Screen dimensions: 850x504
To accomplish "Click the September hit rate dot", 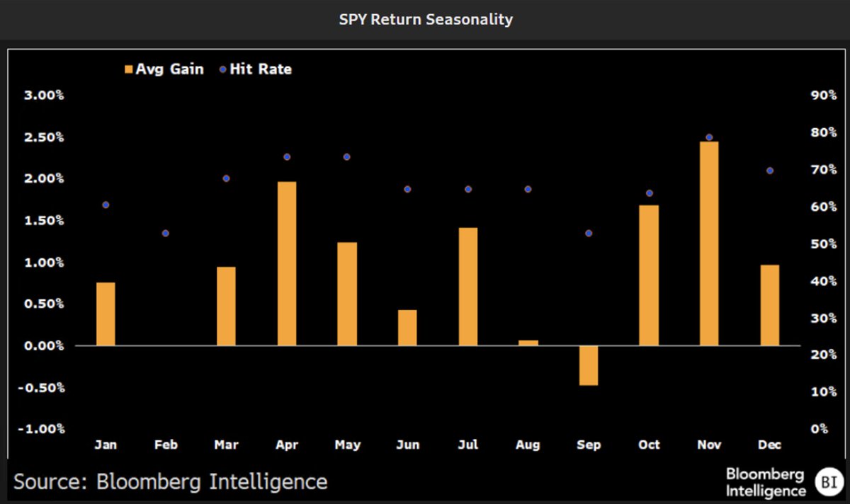I will 589,233.
